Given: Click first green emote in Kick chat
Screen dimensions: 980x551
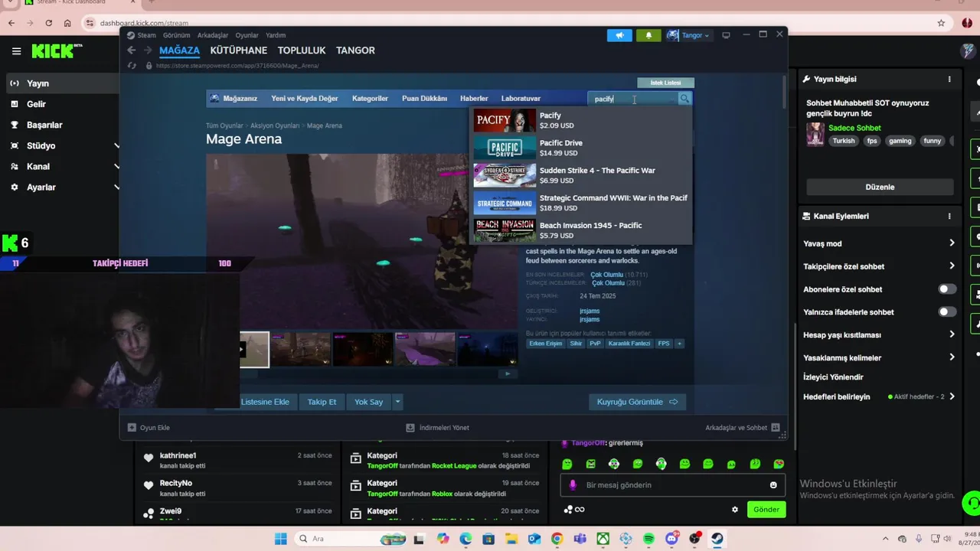Looking at the screenshot, I should click(x=567, y=464).
